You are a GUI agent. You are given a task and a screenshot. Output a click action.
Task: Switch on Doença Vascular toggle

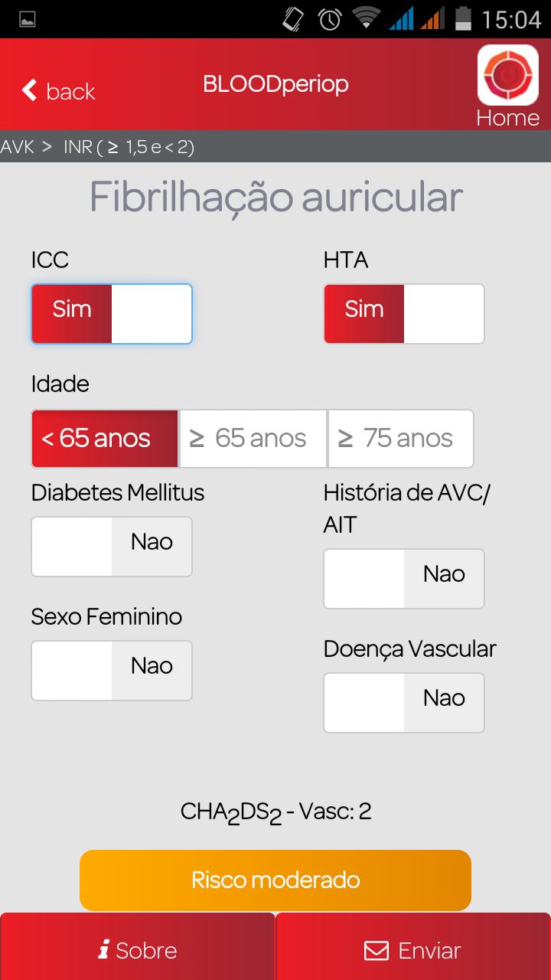coord(404,703)
